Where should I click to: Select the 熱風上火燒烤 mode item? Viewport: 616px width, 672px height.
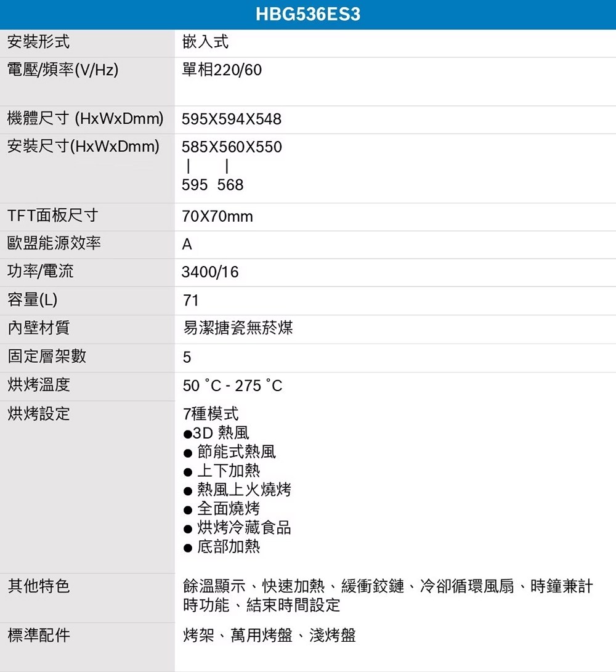click(243, 490)
